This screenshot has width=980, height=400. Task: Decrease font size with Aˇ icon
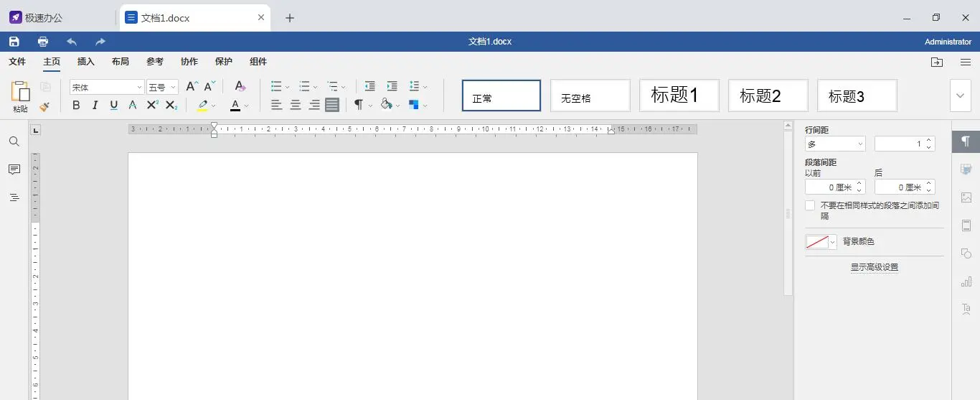[x=209, y=87]
